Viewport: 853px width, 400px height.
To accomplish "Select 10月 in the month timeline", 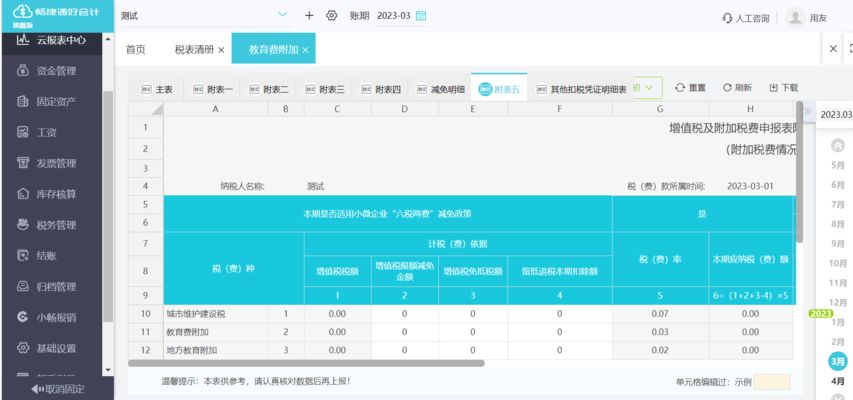I will [x=838, y=263].
